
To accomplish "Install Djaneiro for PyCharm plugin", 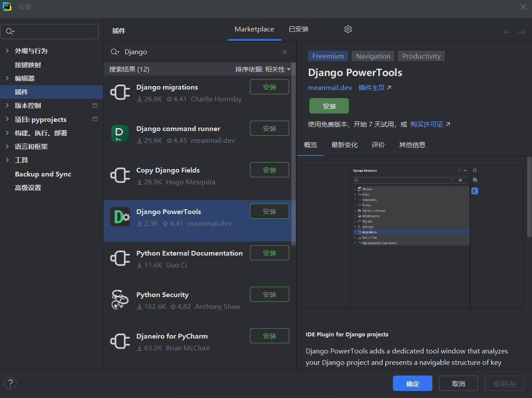I will point(269,336).
